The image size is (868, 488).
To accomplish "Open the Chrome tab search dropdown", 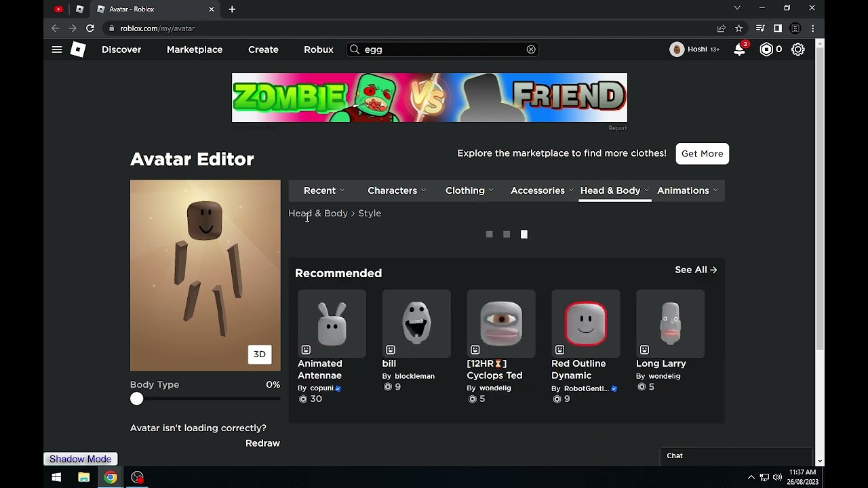I will click(737, 8).
